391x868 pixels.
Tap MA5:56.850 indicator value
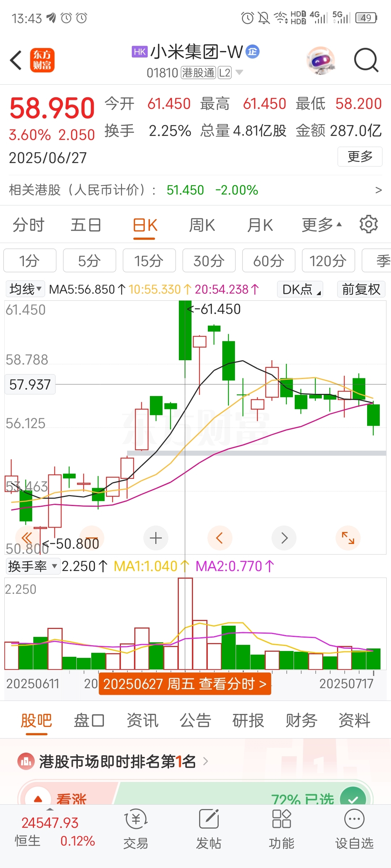coord(87,289)
